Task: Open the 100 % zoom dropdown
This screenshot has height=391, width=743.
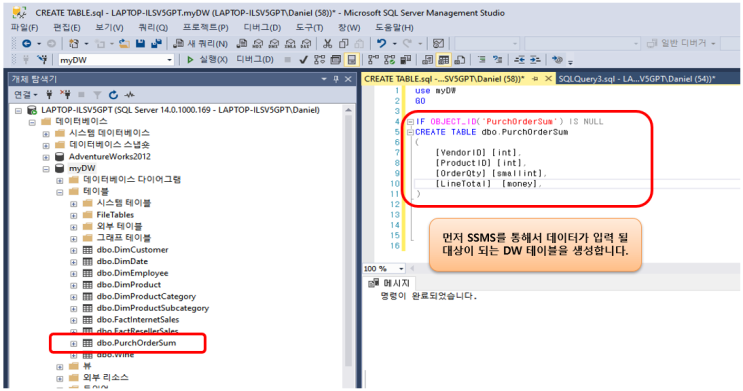Action: (x=401, y=269)
